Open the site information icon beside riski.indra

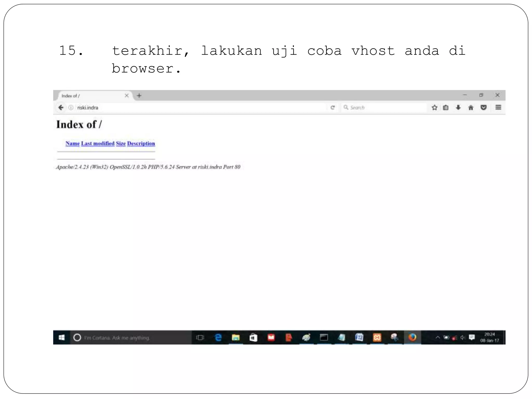tap(71, 108)
